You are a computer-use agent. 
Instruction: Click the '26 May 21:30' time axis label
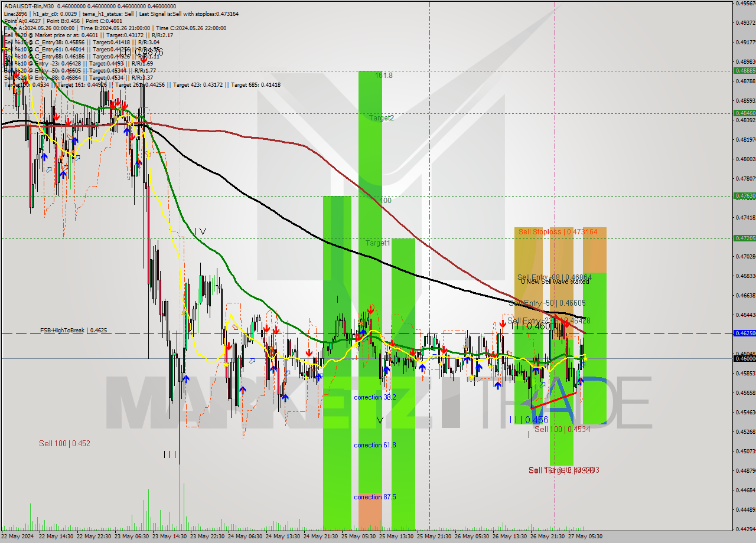tap(548, 537)
